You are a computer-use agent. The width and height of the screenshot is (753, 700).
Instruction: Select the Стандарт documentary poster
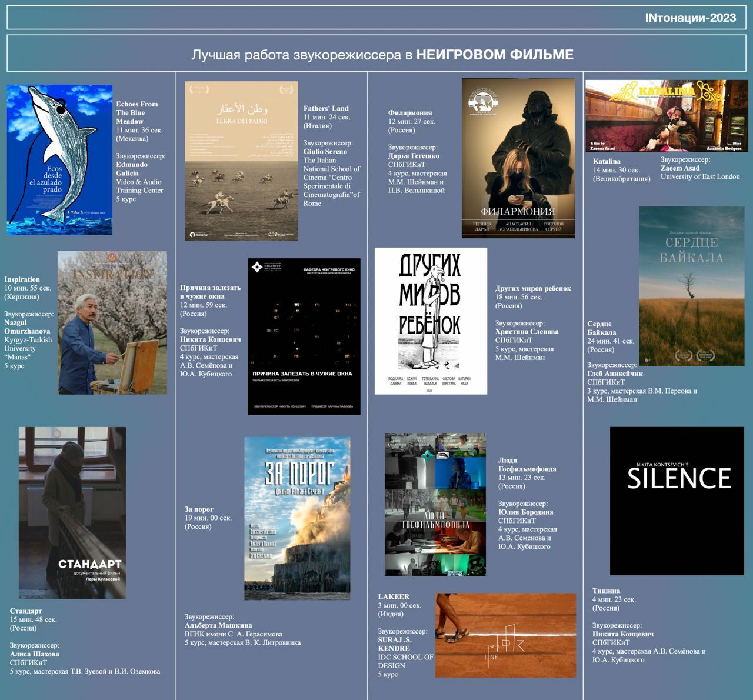[72, 513]
